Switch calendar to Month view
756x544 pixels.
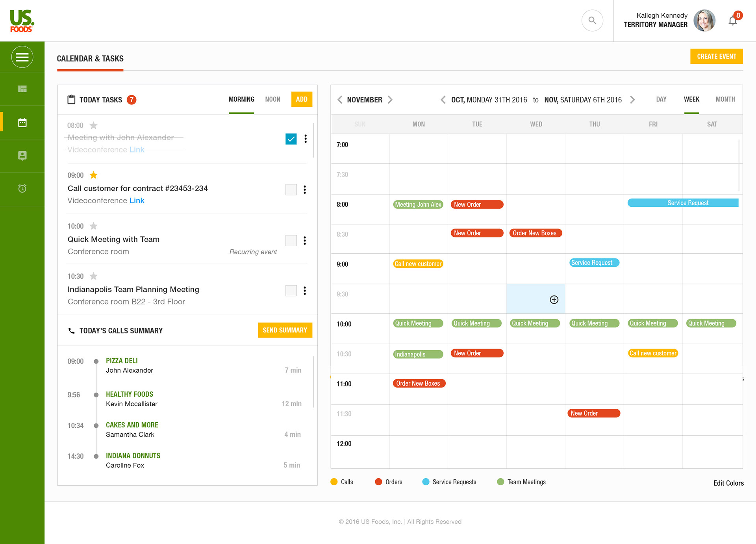(x=725, y=99)
